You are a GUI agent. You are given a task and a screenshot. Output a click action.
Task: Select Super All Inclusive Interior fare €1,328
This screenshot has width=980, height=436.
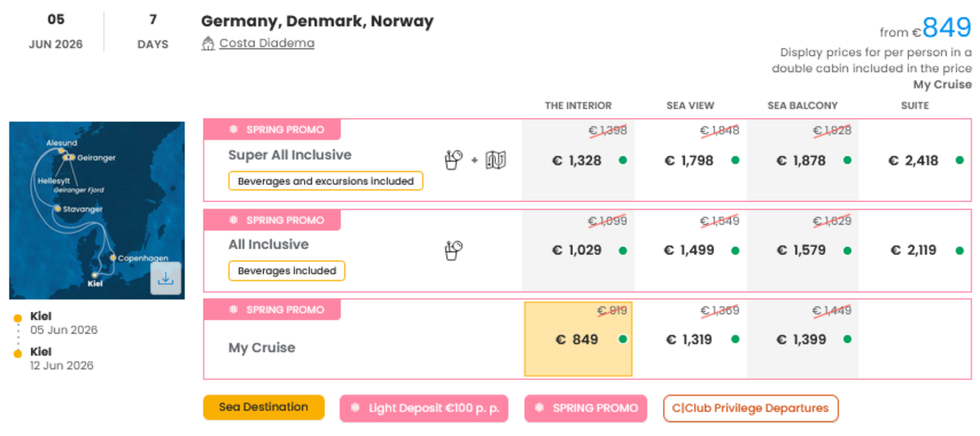click(578, 161)
